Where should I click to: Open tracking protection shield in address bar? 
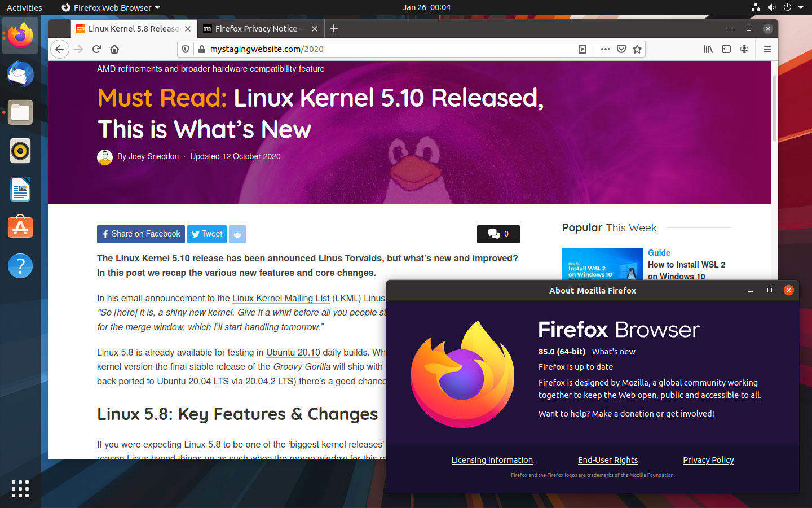coord(185,49)
